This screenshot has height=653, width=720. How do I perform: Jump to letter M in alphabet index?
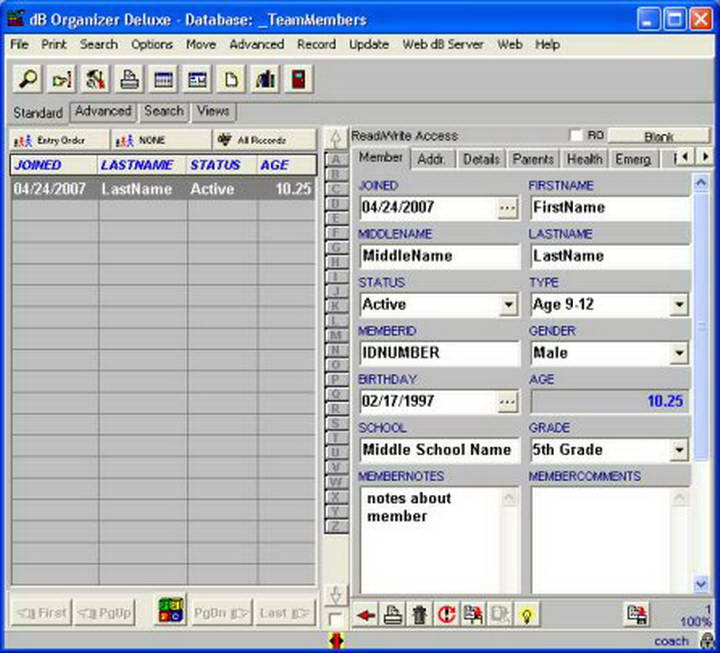point(336,335)
